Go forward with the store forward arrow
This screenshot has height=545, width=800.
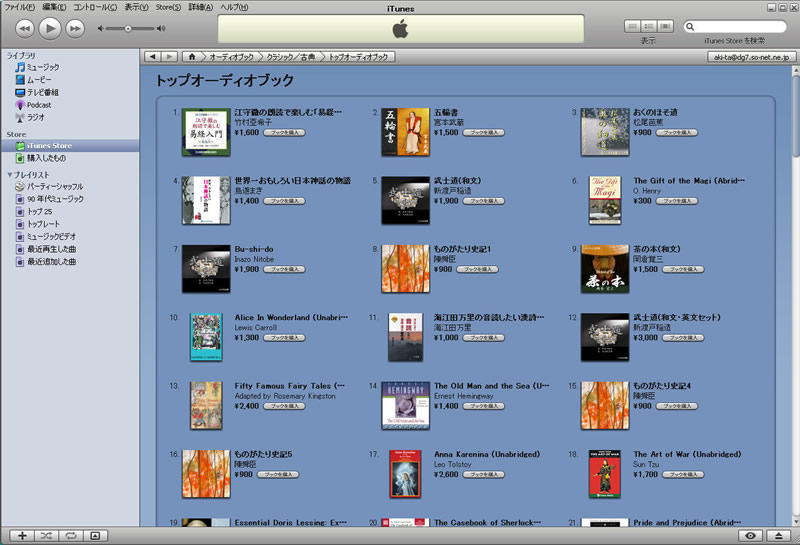coord(169,57)
